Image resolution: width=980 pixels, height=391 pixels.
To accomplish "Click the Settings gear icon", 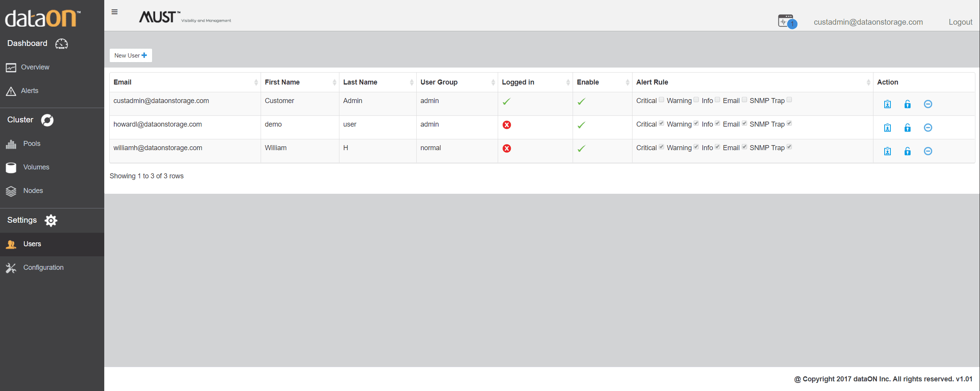I will [x=51, y=220].
